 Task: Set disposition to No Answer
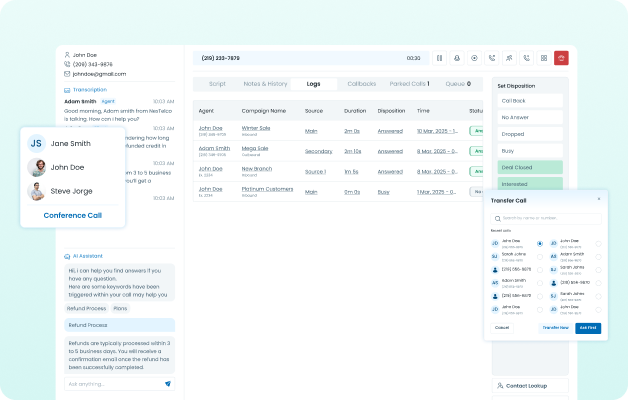coord(530,118)
